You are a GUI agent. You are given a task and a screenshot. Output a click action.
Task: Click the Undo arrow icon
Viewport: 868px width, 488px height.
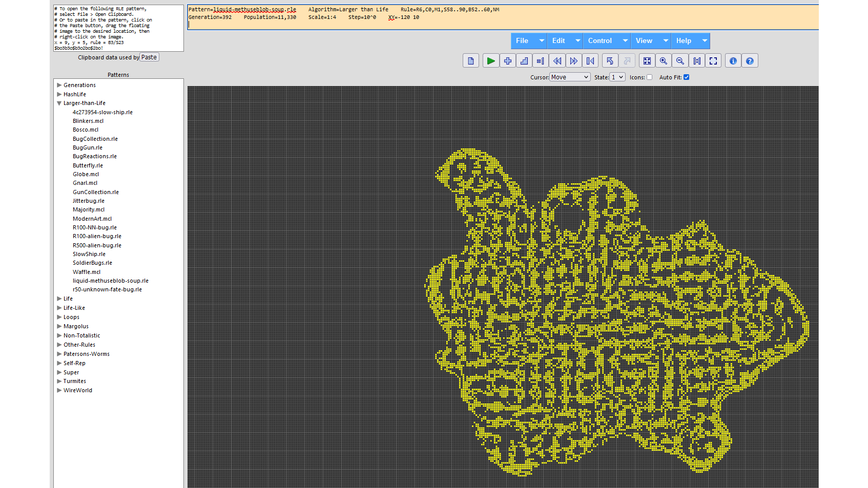click(610, 61)
